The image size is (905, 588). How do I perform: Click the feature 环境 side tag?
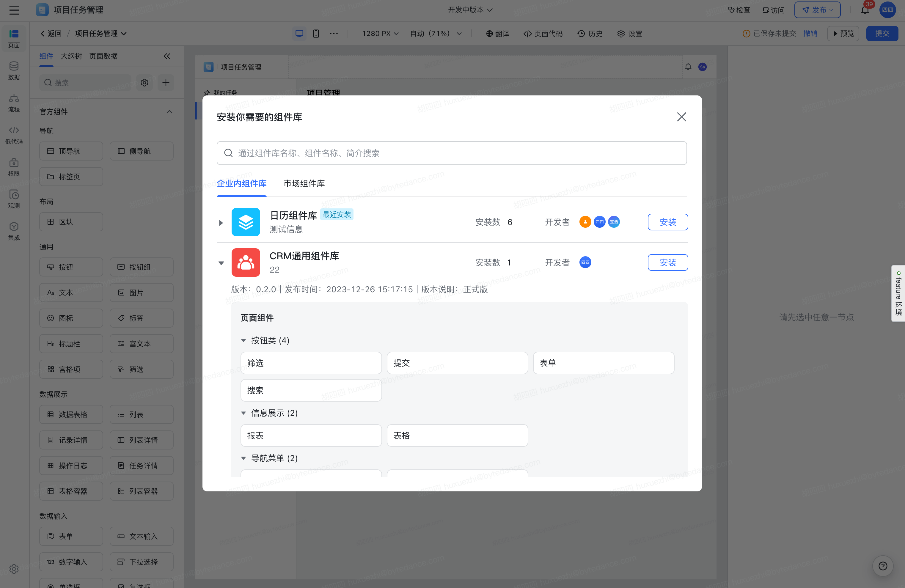coord(898,293)
